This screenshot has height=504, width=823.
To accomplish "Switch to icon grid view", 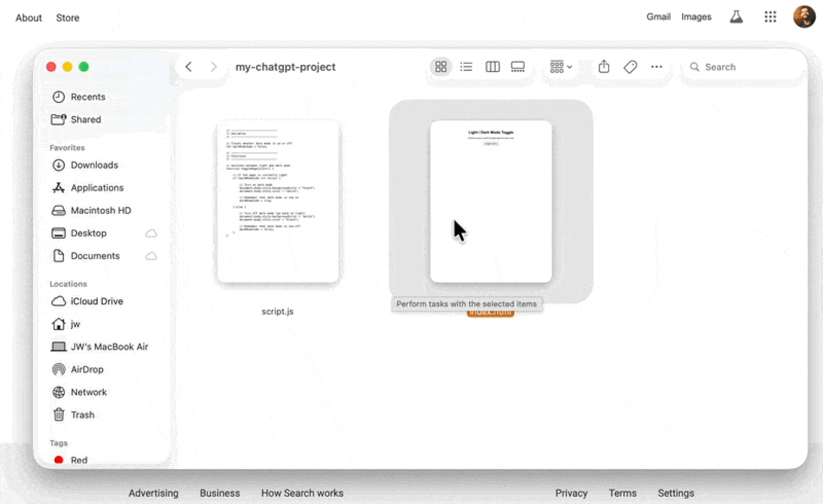I will tap(441, 67).
